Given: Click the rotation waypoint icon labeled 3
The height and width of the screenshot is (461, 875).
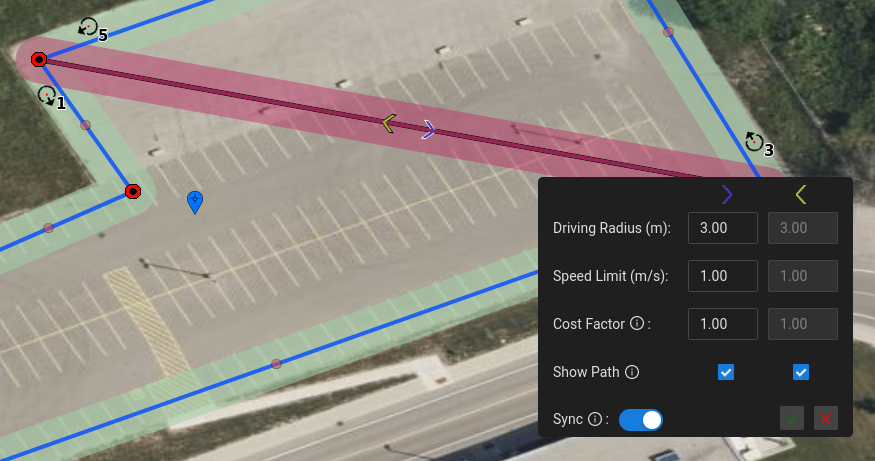Looking at the screenshot, I should click(x=754, y=142).
